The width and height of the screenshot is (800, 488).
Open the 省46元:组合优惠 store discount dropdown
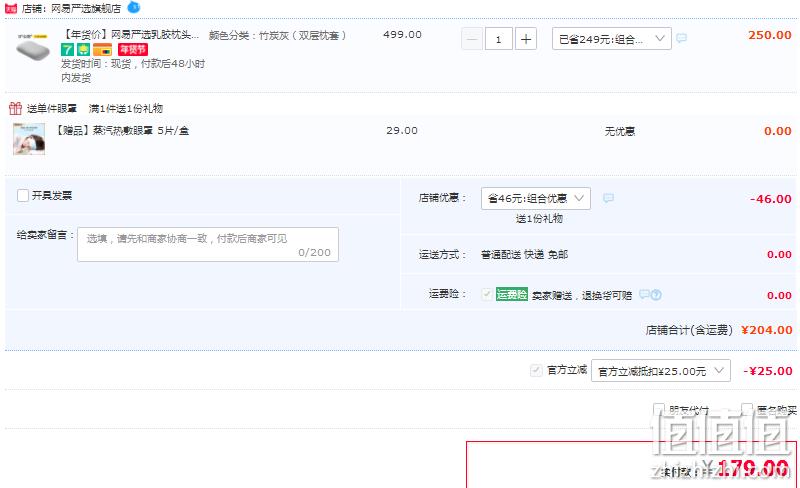pyautogui.click(x=536, y=198)
